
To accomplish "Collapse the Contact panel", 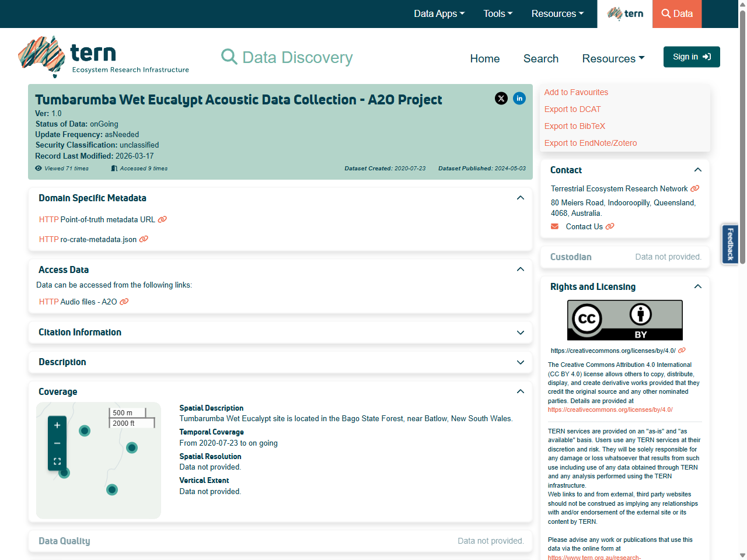I will [x=697, y=170].
